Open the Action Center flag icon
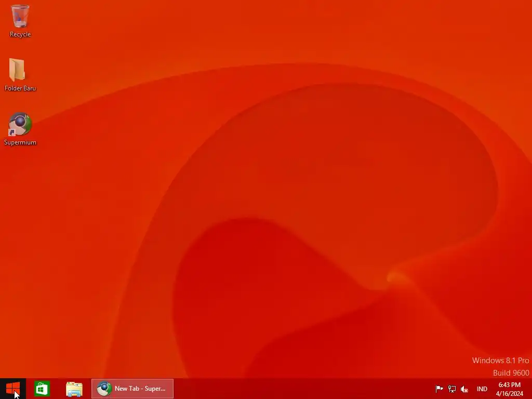532x399 pixels. (439, 389)
